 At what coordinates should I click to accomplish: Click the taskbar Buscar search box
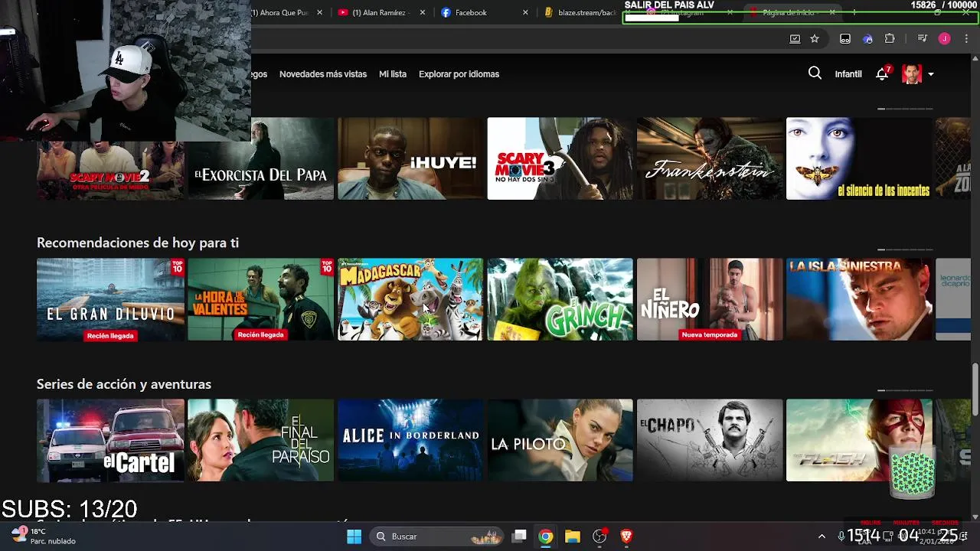(436, 536)
